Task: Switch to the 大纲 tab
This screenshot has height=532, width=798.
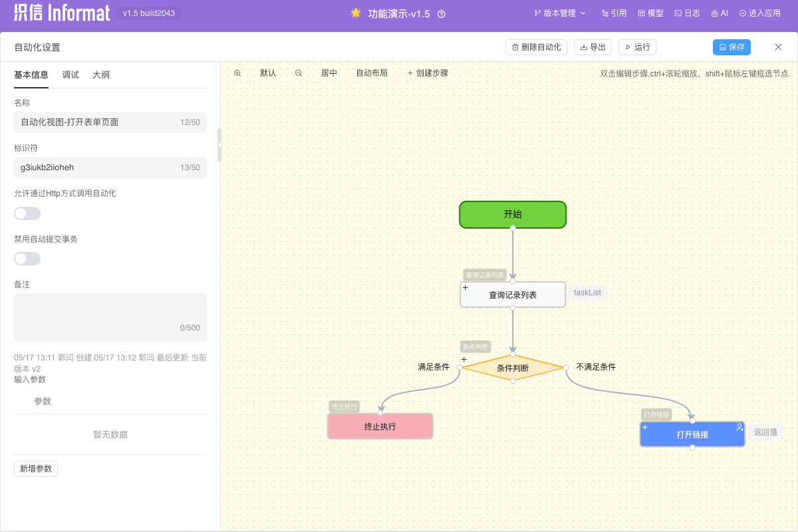Action: click(101, 75)
